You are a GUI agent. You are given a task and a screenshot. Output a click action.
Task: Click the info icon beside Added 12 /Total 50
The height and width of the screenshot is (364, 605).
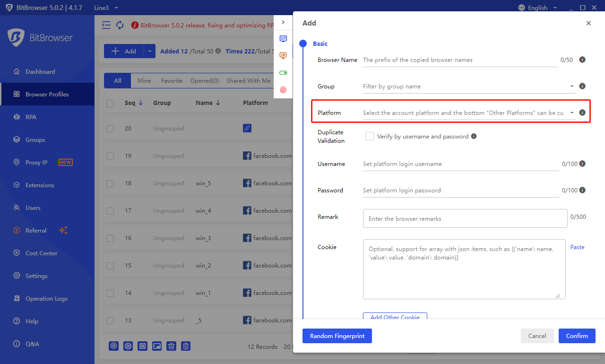point(218,51)
